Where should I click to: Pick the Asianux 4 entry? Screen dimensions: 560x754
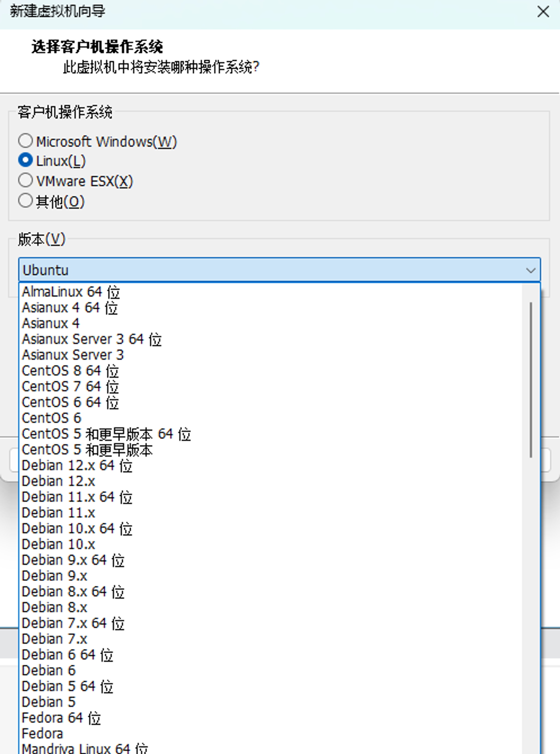pos(270,323)
